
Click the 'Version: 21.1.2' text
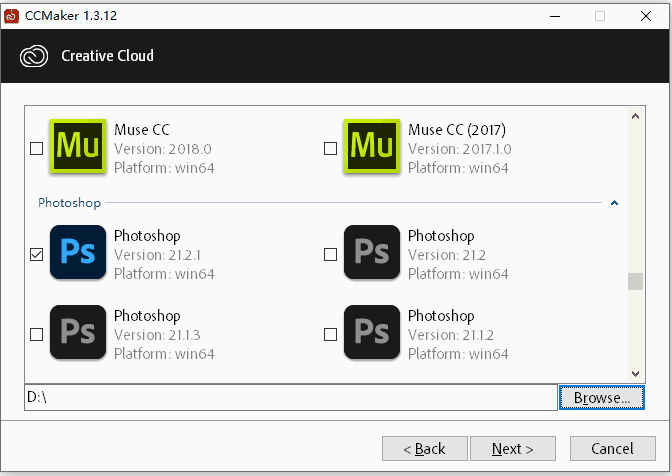(x=451, y=335)
